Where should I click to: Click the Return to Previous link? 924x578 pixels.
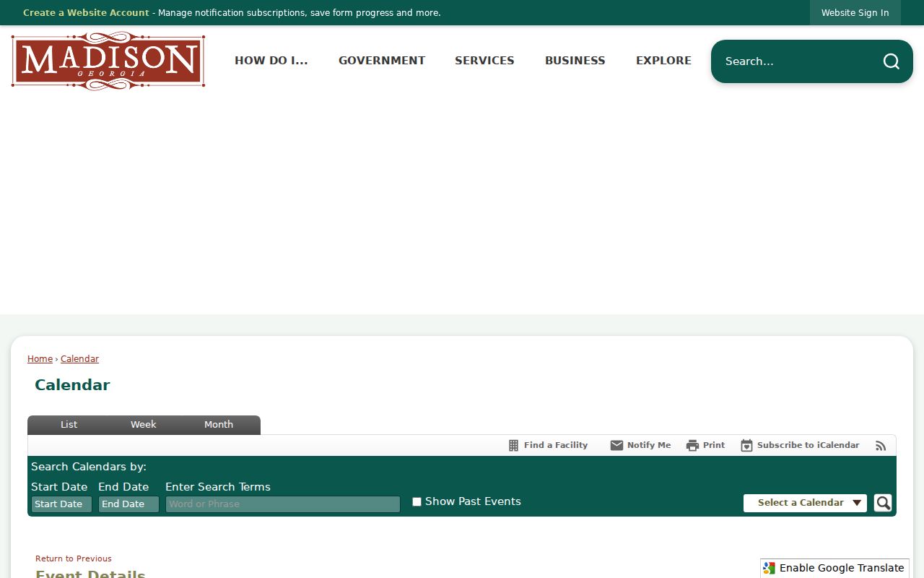pos(74,558)
